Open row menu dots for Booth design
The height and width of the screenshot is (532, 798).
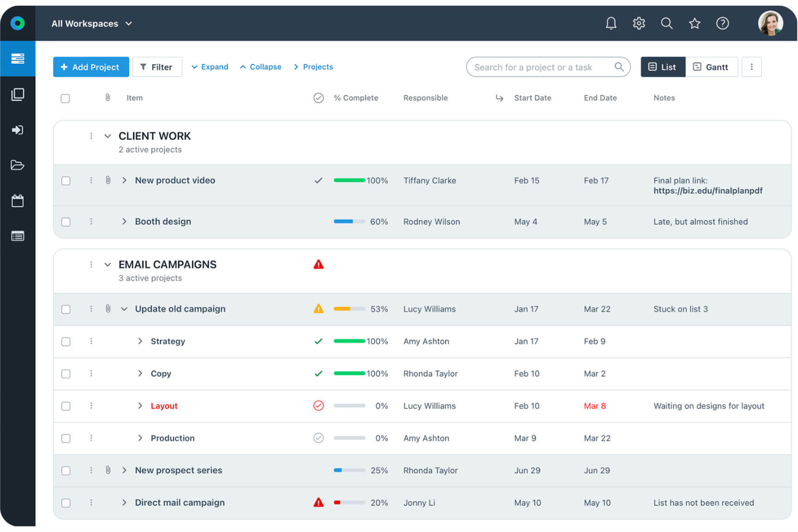click(91, 222)
